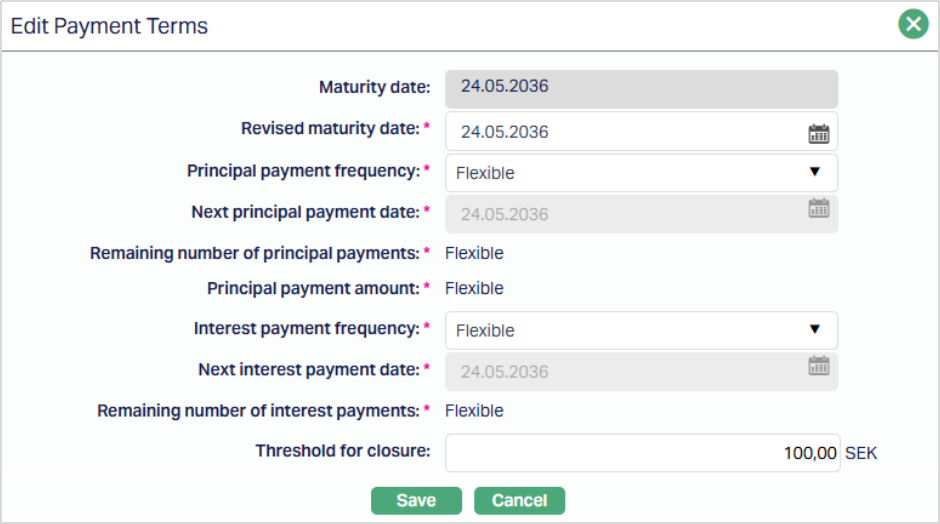Click the Revised maturity date label

click(330, 129)
